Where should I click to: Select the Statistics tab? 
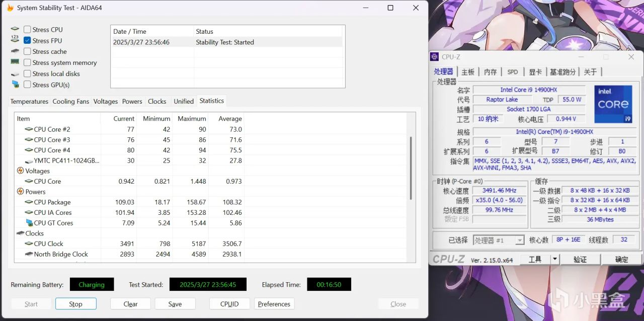211,101
